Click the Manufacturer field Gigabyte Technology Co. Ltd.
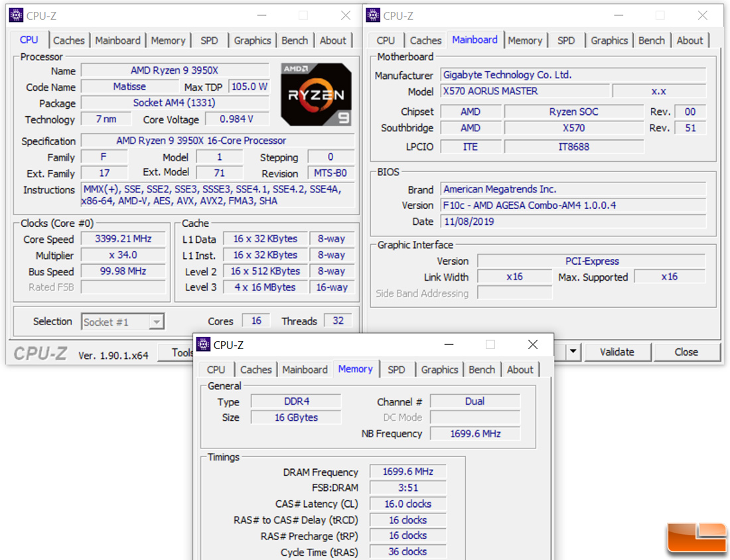 (573, 75)
